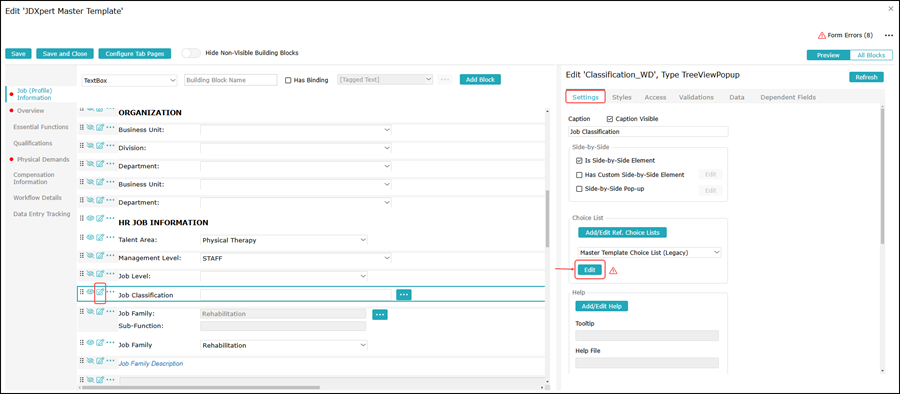Go to Essential Functions page
This screenshot has height=394, width=900.
pyautogui.click(x=41, y=127)
